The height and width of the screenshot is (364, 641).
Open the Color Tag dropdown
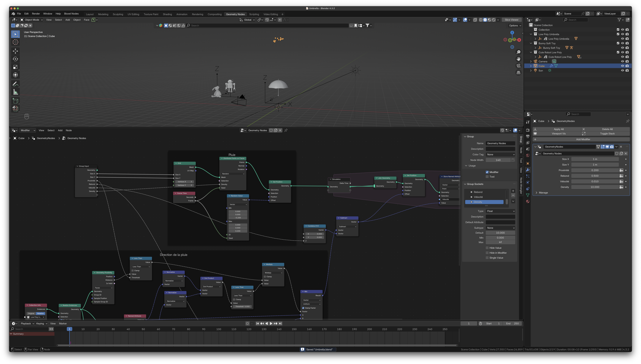[500, 154]
